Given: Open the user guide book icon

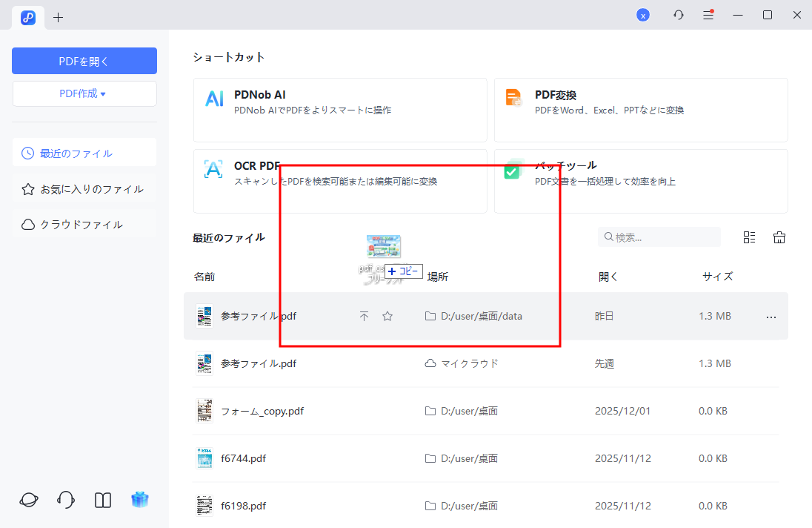Looking at the screenshot, I should [102, 499].
